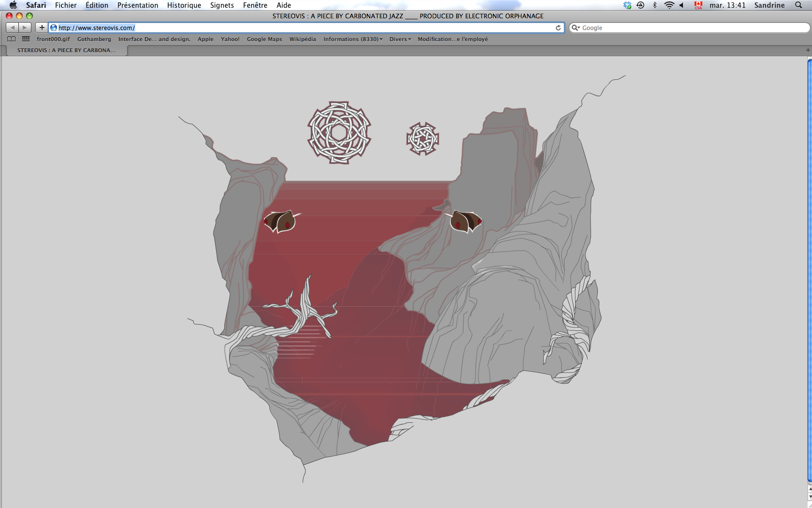The height and width of the screenshot is (508, 812).
Task: Go forward with the forward arrow
Action: click(25, 28)
